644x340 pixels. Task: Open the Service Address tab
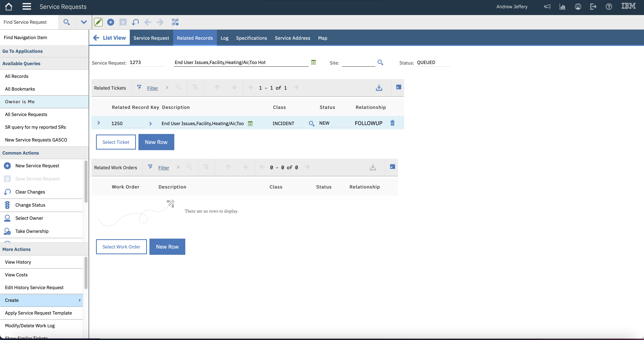click(292, 38)
